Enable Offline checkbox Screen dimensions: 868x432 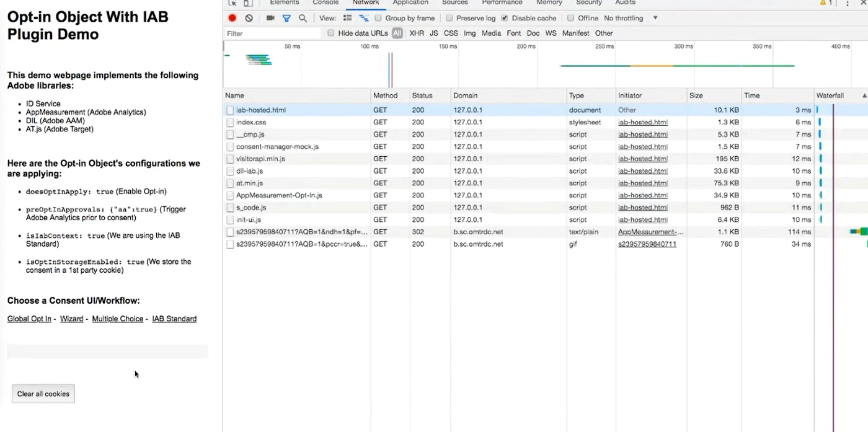571,19
